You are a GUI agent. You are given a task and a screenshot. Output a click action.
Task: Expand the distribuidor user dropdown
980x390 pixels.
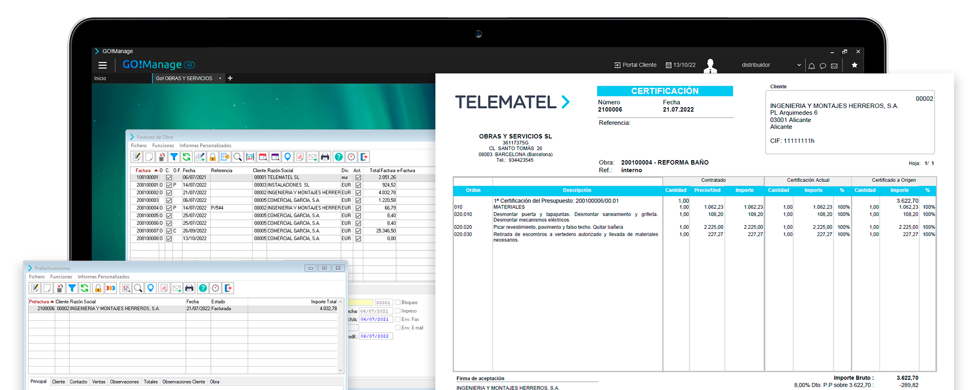[799, 65]
